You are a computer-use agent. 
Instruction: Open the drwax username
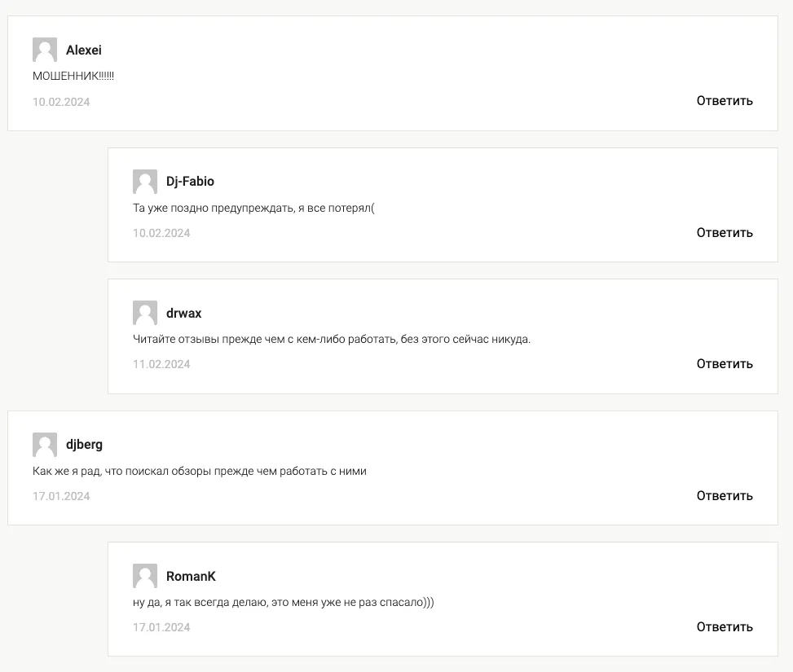[x=183, y=314]
